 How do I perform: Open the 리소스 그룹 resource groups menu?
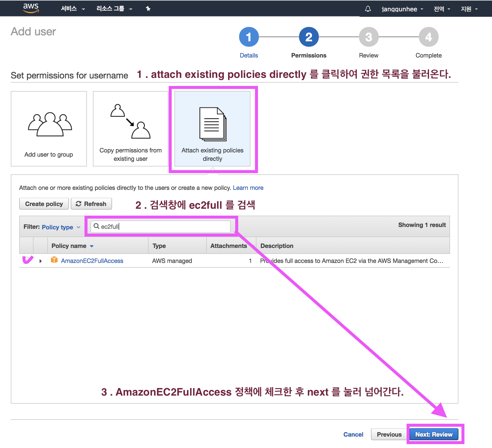(x=114, y=9)
